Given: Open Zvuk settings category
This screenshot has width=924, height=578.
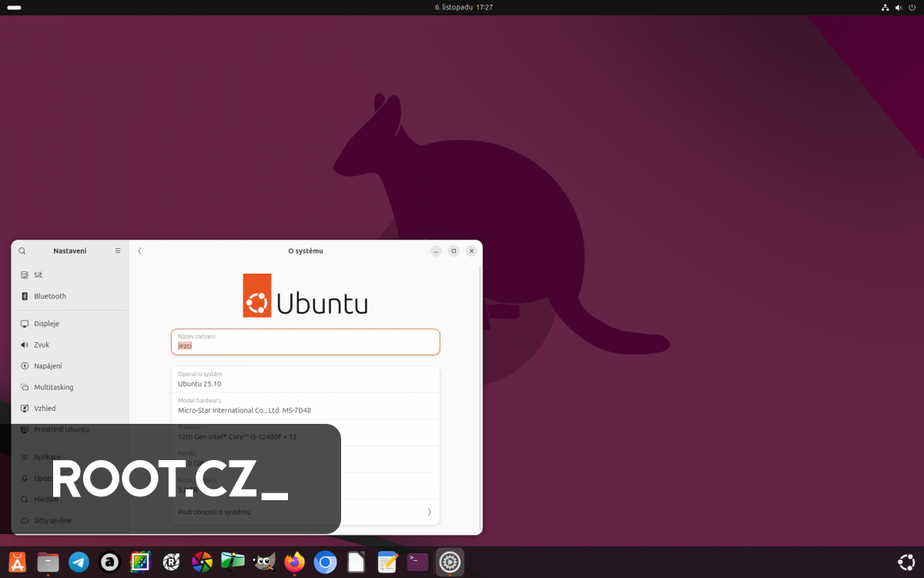Looking at the screenshot, I should tap(69, 345).
